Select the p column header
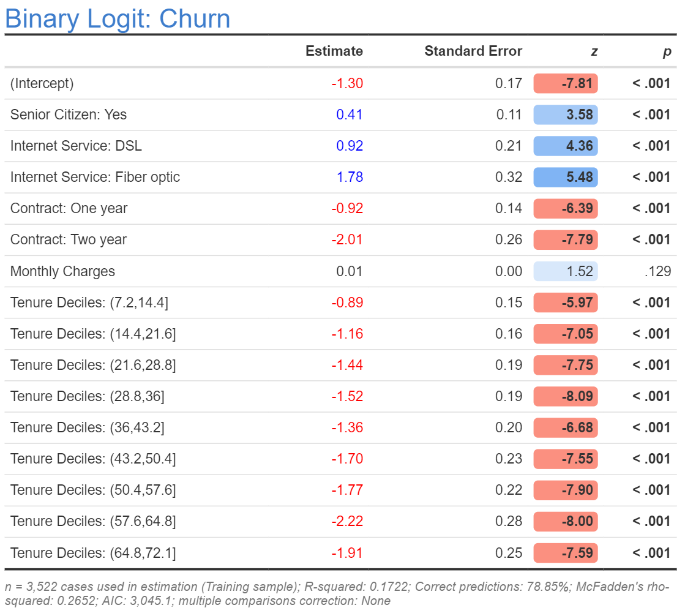The height and width of the screenshot is (616, 685). (666, 52)
